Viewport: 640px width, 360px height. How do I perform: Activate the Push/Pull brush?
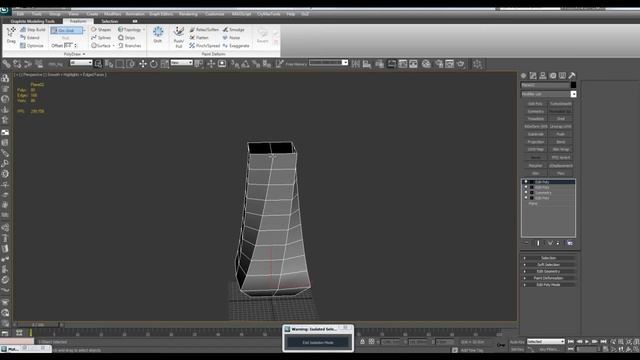[x=178, y=37]
